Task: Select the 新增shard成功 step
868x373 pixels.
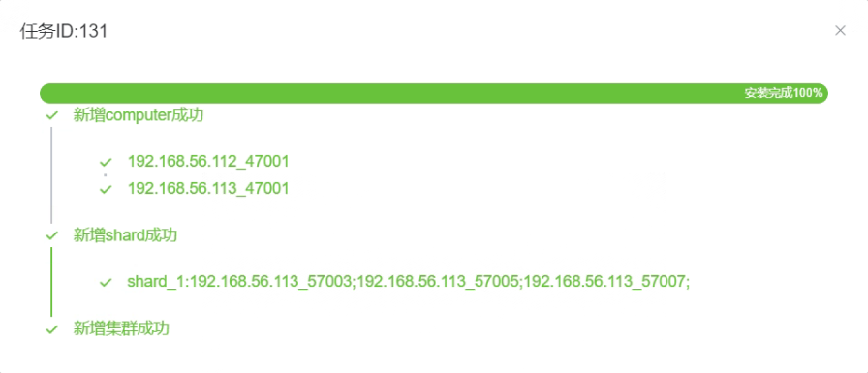Action: click(125, 235)
